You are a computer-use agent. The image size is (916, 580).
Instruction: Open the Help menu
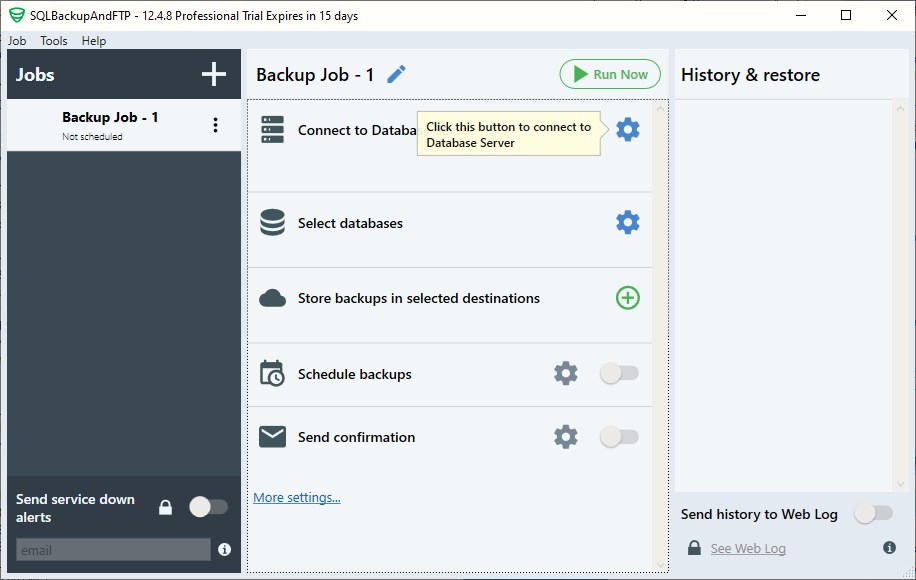(93, 41)
